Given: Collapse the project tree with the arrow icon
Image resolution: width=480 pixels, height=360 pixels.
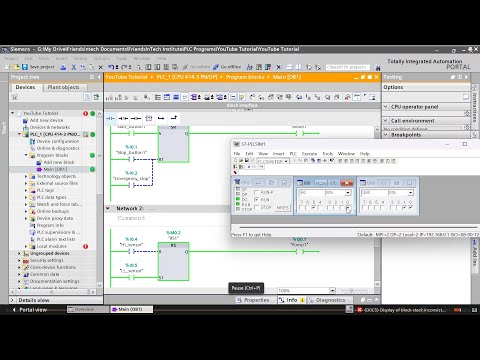Looking at the screenshot, I should (99, 77).
